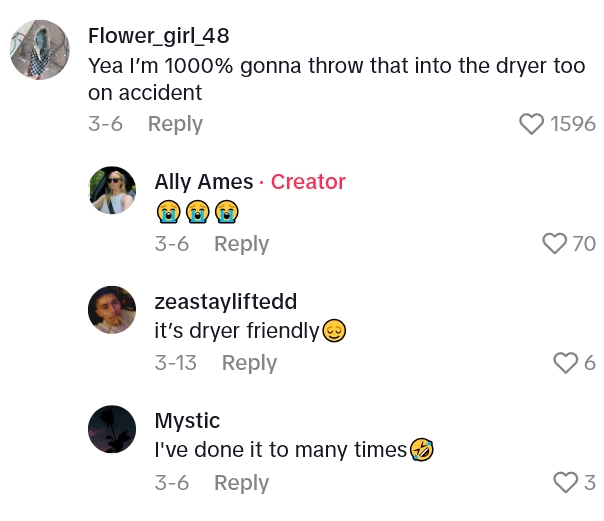Open Ally Ames' profile avatar
This screenshot has width=604, height=521.
coord(112,190)
